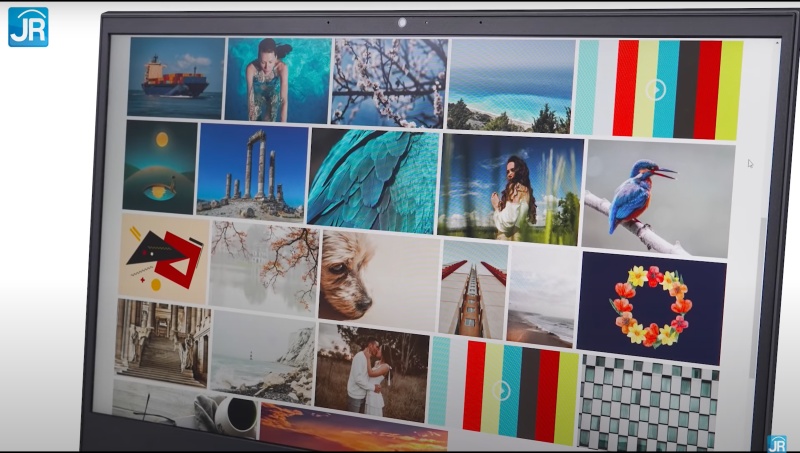Open the coffee cup black-and-white photo

tap(185, 408)
